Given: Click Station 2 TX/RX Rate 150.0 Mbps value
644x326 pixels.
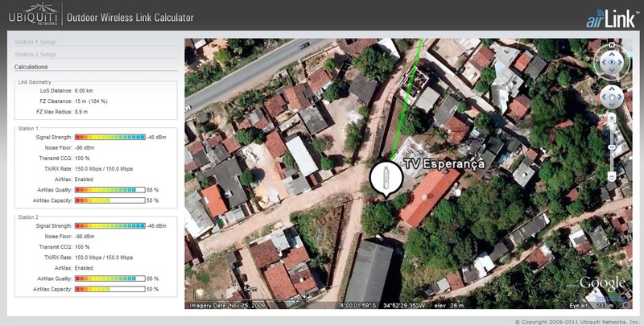Looking at the screenshot, I should pos(104,258).
